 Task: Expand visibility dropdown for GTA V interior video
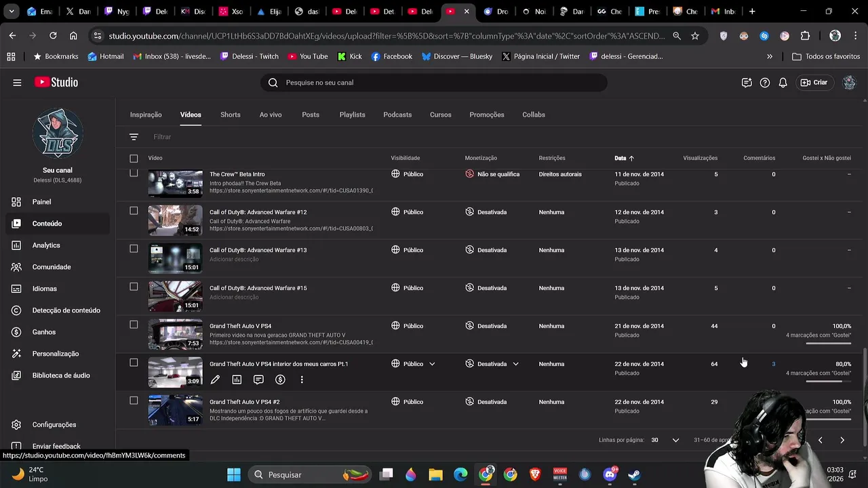(432, 364)
